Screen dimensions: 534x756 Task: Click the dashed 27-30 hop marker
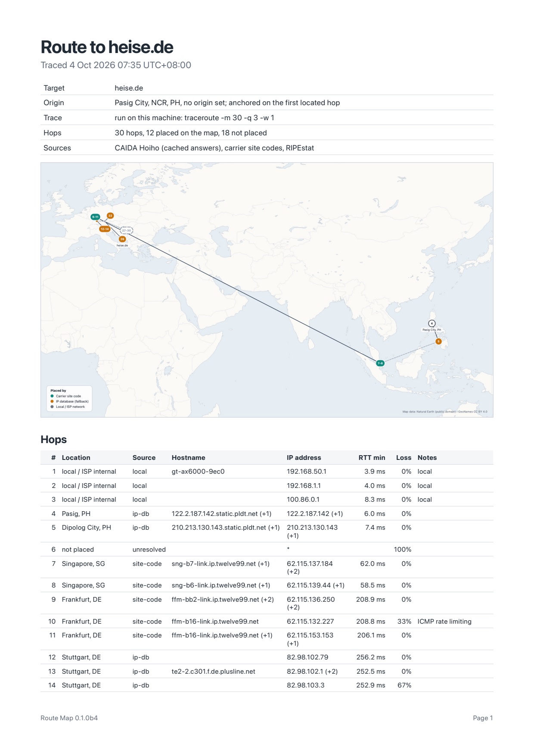[x=126, y=231]
